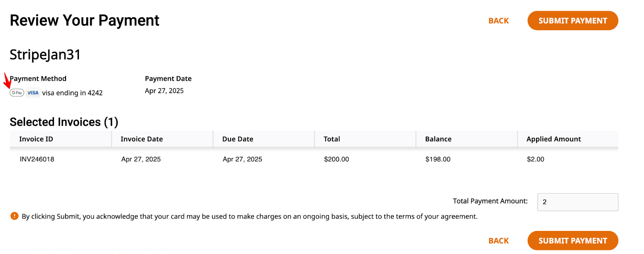
Task: Sort by the Balance column header
Action: tap(438, 139)
